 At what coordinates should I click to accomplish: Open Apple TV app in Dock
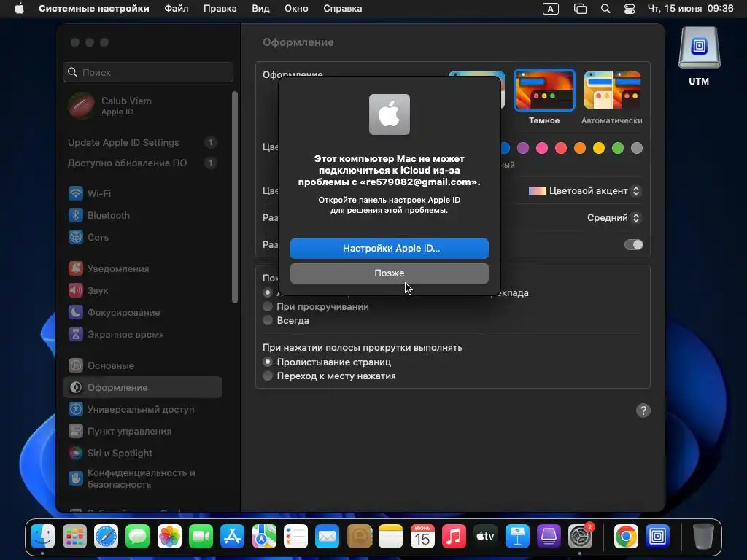click(x=485, y=537)
